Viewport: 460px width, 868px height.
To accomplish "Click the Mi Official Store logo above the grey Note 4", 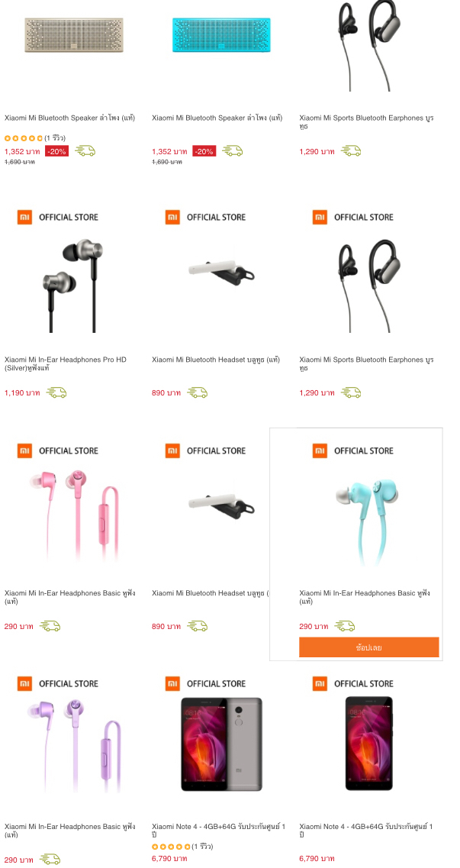I will coord(206,684).
